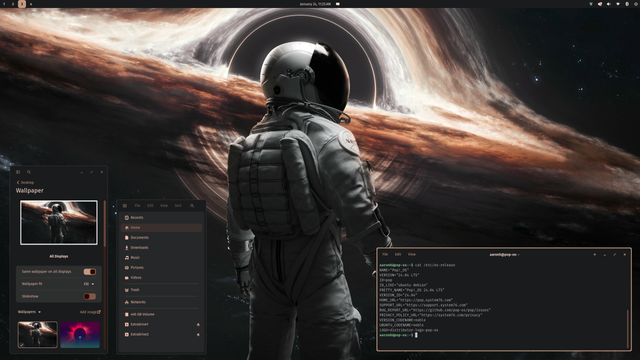This screenshot has width=640, height=360.
Task: Click the Wallpaper settings vertical scrollbar
Action: (x=104, y=224)
